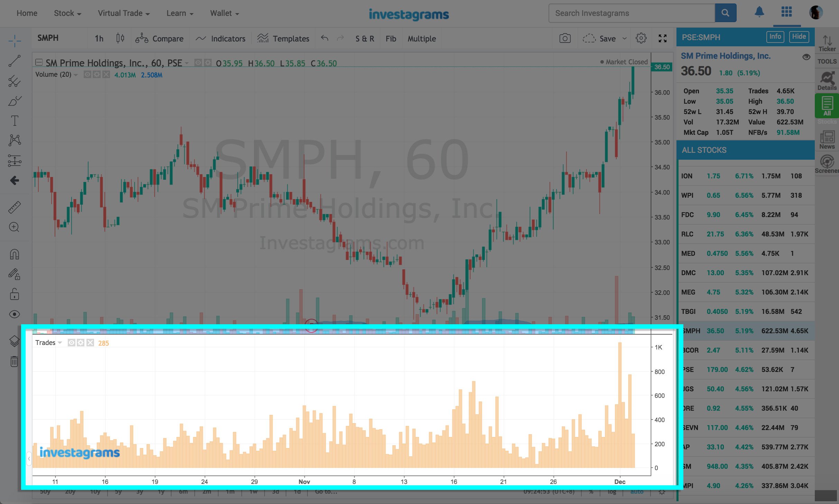839x504 pixels.
Task: Open the chart settings gear
Action: (641, 38)
